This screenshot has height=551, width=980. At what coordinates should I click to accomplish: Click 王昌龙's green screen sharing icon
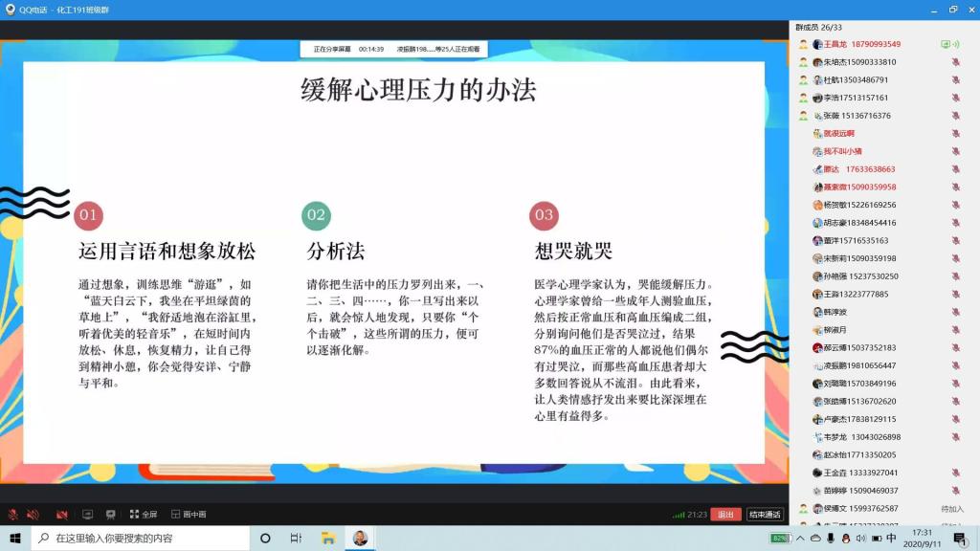[946, 44]
